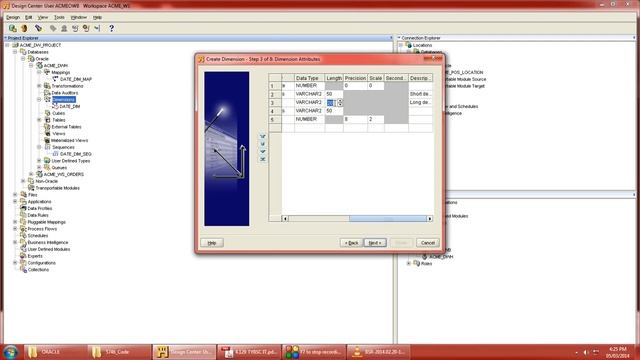Click the Schedules icon
This screenshot has width=640, height=360.
coord(23,236)
